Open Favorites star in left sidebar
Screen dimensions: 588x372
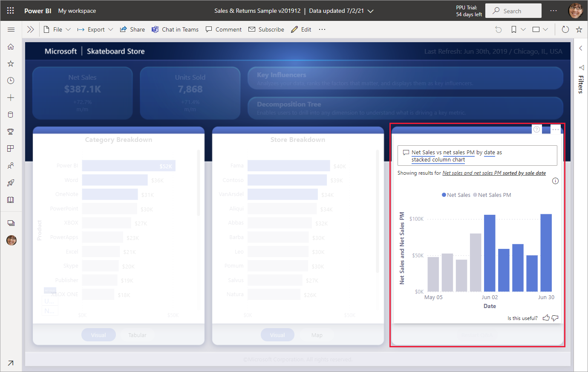11,63
